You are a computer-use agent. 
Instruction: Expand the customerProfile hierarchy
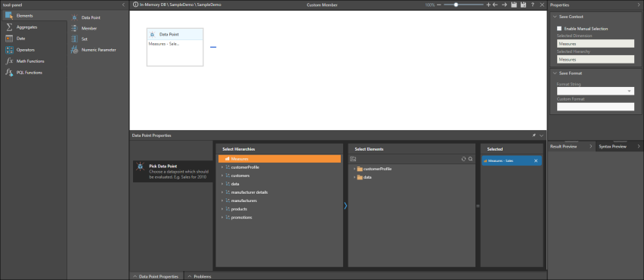click(x=221, y=167)
